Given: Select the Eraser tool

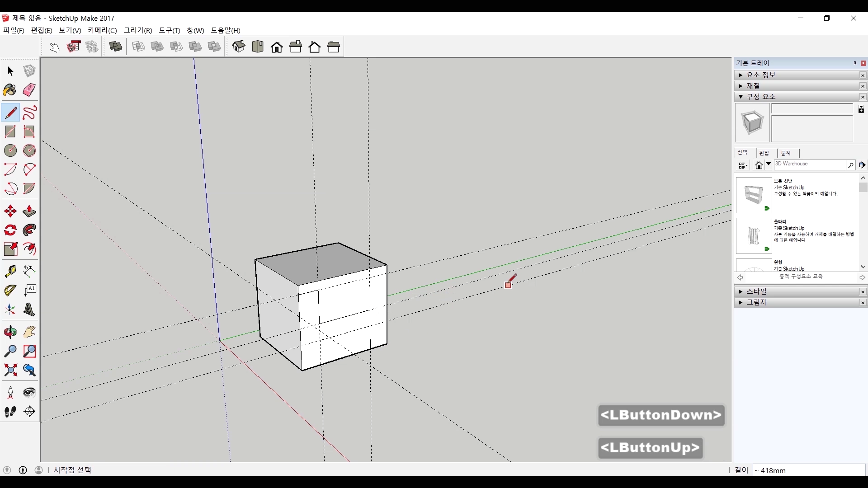Looking at the screenshot, I should (x=29, y=90).
